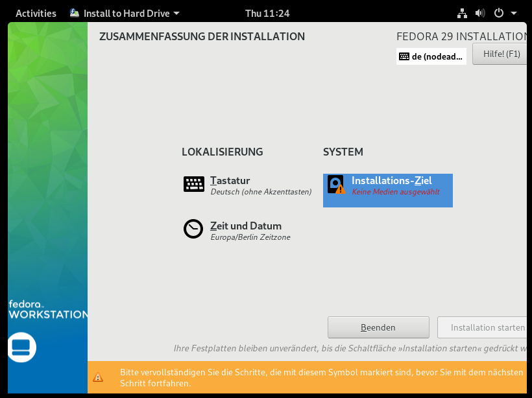Click the installer icon beside Install to Hard Drive

tap(75, 13)
